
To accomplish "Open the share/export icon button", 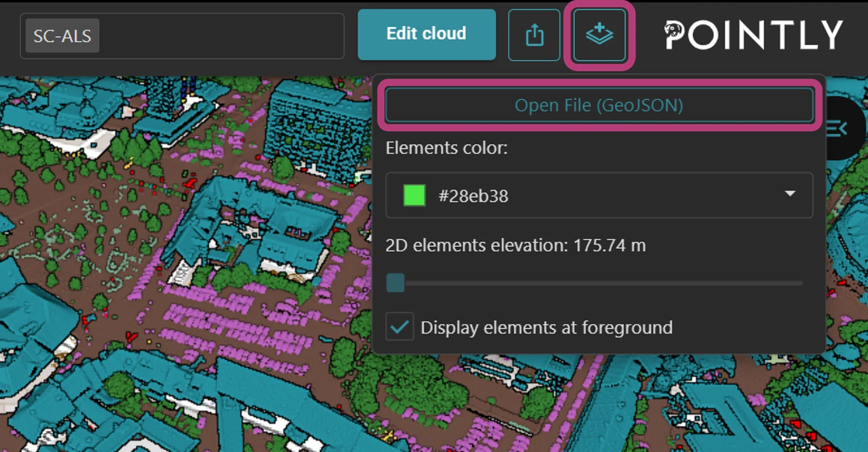I will [x=534, y=35].
